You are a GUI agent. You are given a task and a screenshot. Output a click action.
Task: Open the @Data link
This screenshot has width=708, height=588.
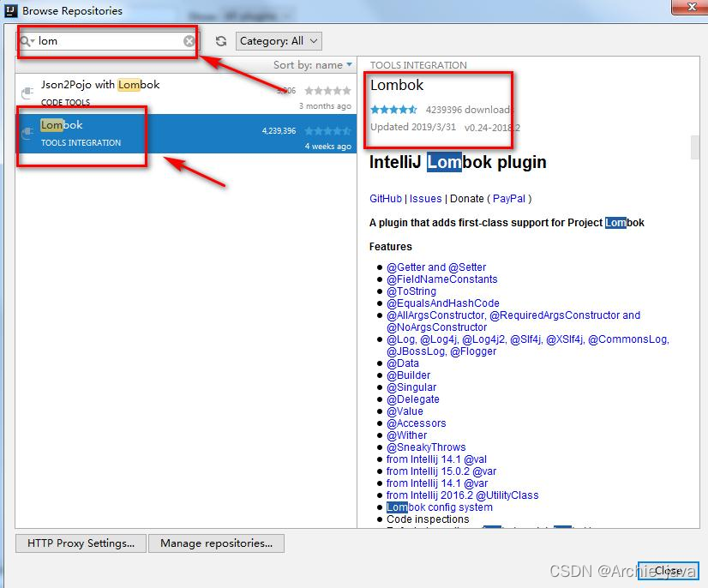point(403,363)
